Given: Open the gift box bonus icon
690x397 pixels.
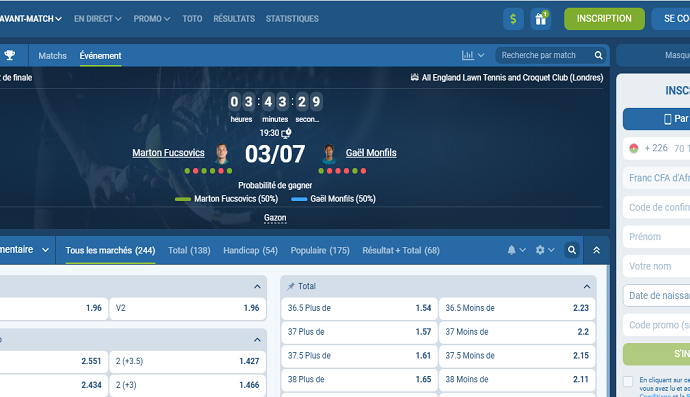Looking at the screenshot, I should 540,19.
